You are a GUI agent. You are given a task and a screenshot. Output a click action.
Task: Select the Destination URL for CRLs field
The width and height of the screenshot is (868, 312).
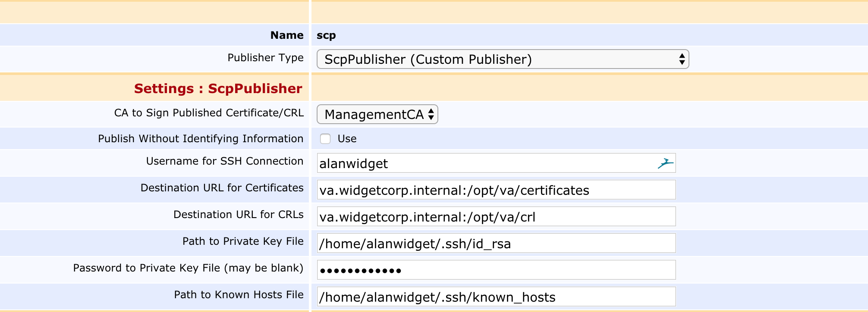coord(496,217)
